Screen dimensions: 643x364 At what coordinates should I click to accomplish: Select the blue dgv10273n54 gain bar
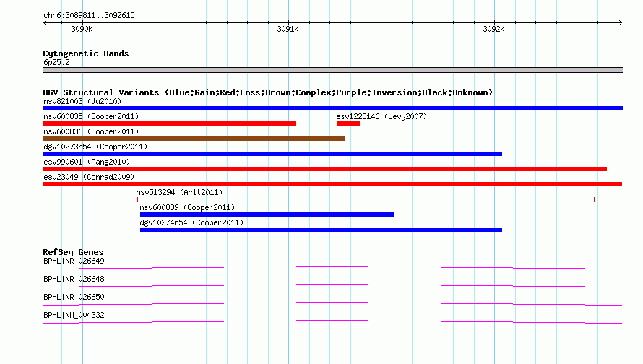pyautogui.click(x=272, y=154)
